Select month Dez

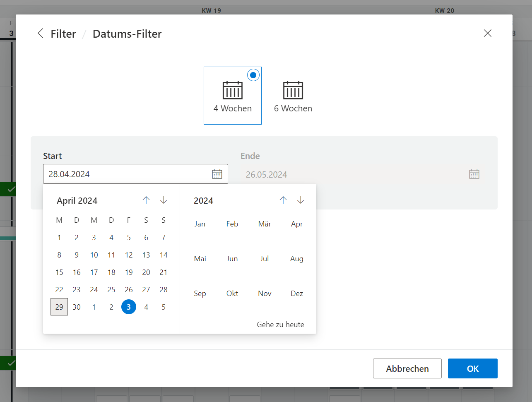pos(297,294)
